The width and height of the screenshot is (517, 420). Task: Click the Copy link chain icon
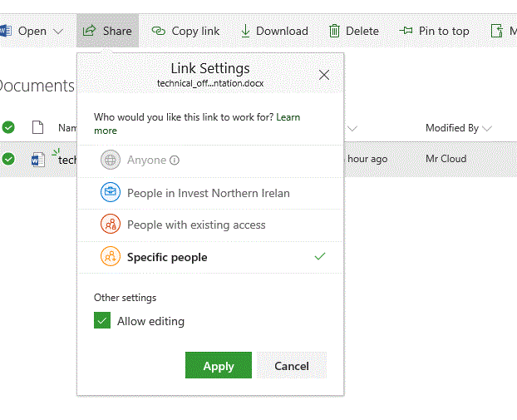158,31
